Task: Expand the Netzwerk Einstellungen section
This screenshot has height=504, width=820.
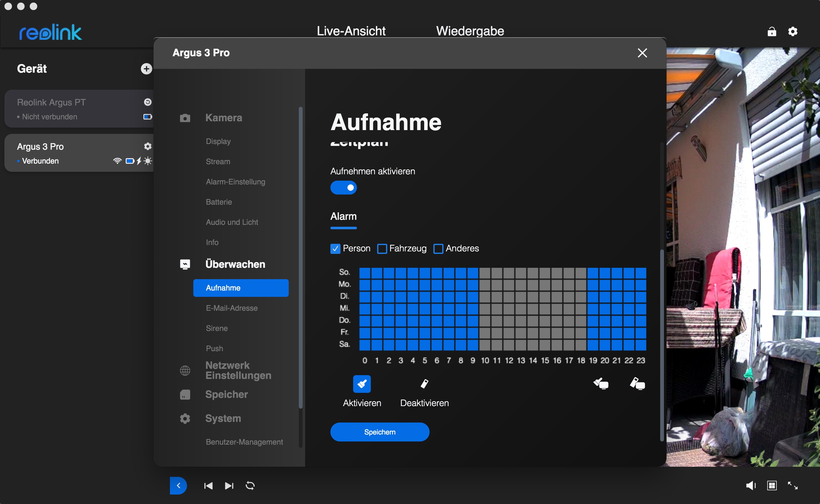Action: [238, 370]
